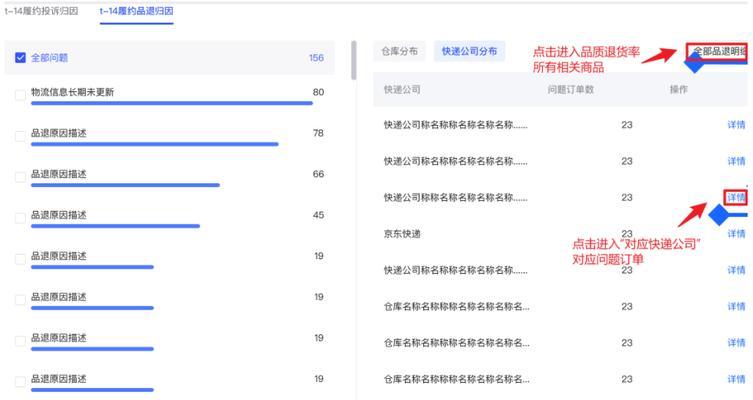This screenshot has height=400, width=753.
Task: Click the 操作 column header
Action: 678,89
